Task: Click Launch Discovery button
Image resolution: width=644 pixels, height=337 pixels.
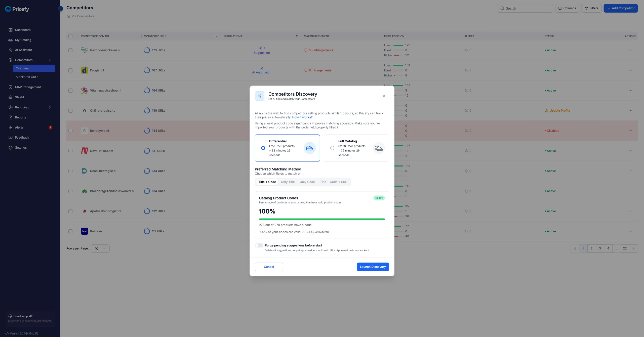Action: [x=373, y=267]
